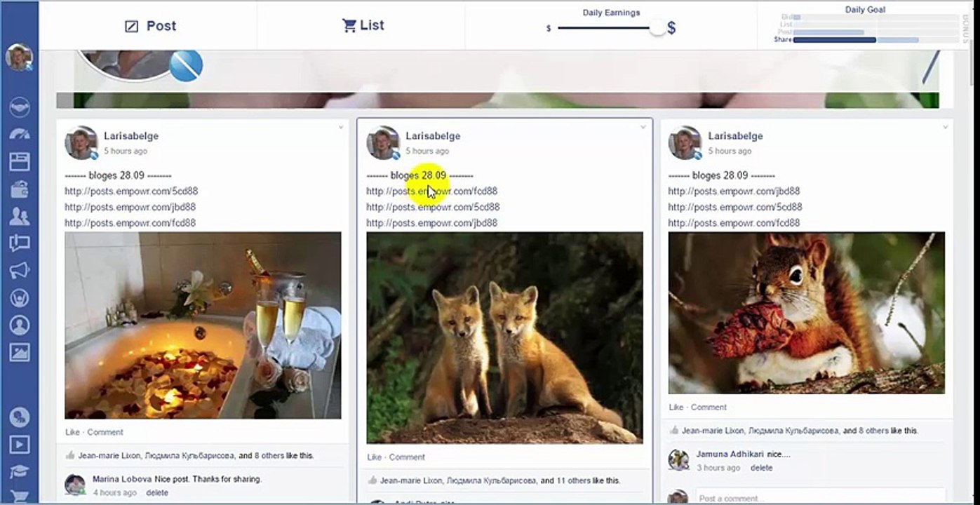
Task: Open the picture gallery icon in sidebar
Action: pyautogui.click(x=19, y=353)
